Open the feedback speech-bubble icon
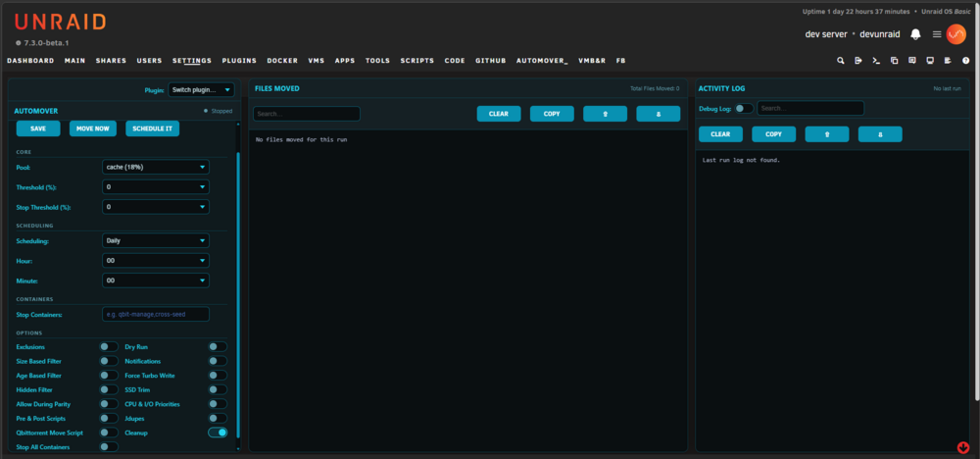980x459 pixels. [911, 61]
